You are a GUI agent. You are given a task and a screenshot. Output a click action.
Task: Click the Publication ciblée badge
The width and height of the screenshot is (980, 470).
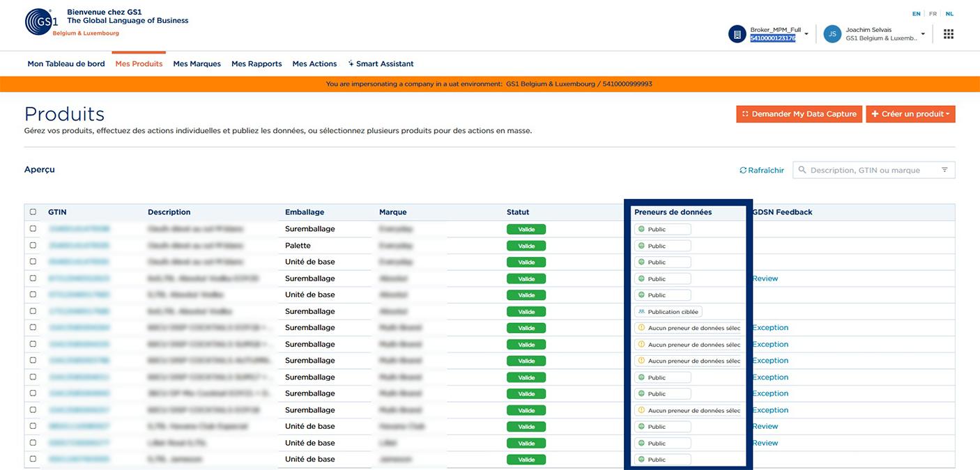pos(668,311)
